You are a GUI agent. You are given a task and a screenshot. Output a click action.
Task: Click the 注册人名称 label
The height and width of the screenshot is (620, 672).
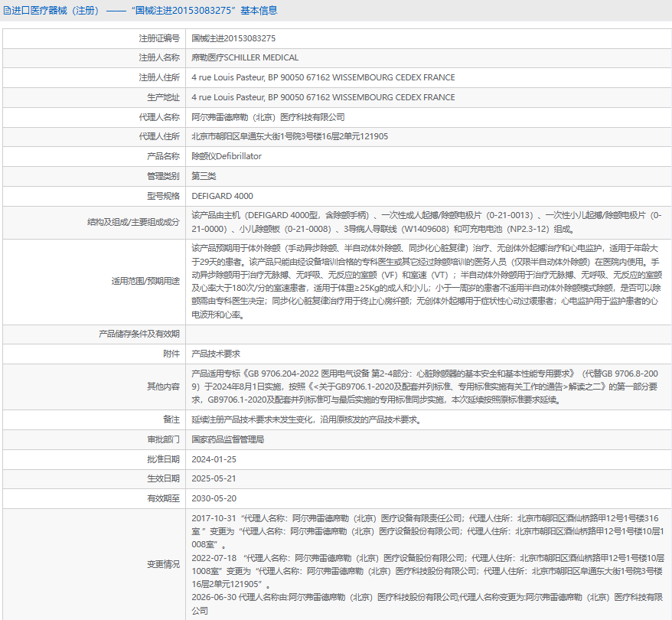[159, 57]
